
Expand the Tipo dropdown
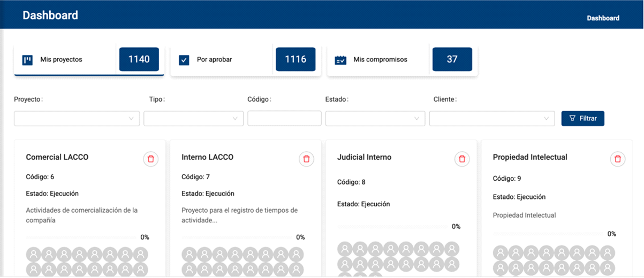click(193, 119)
